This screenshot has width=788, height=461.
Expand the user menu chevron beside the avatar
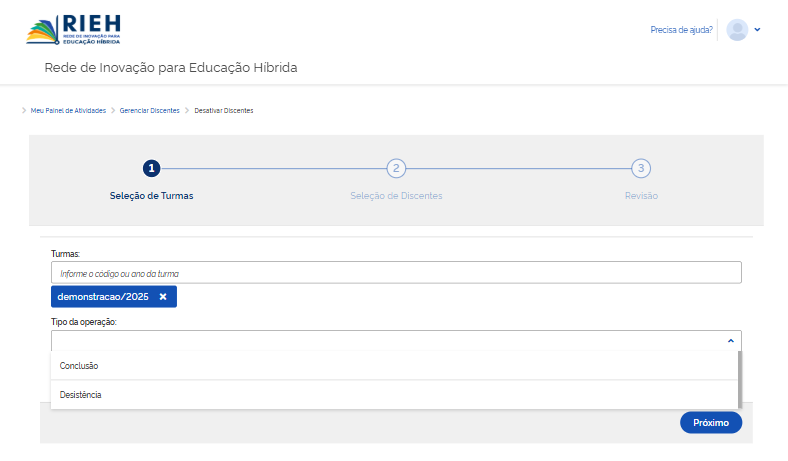click(x=758, y=30)
